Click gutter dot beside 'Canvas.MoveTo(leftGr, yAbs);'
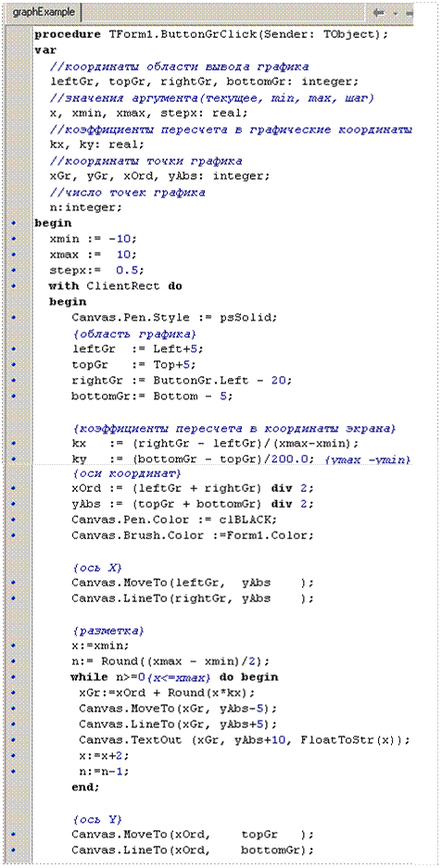Screen dimensions: 442x868 (13, 583)
